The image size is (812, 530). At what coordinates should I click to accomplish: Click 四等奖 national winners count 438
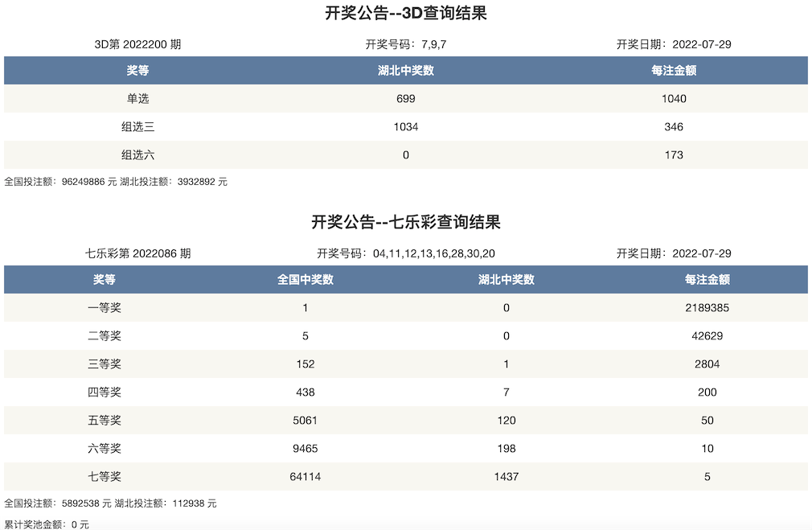pyautogui.click(x=305, y=392)
